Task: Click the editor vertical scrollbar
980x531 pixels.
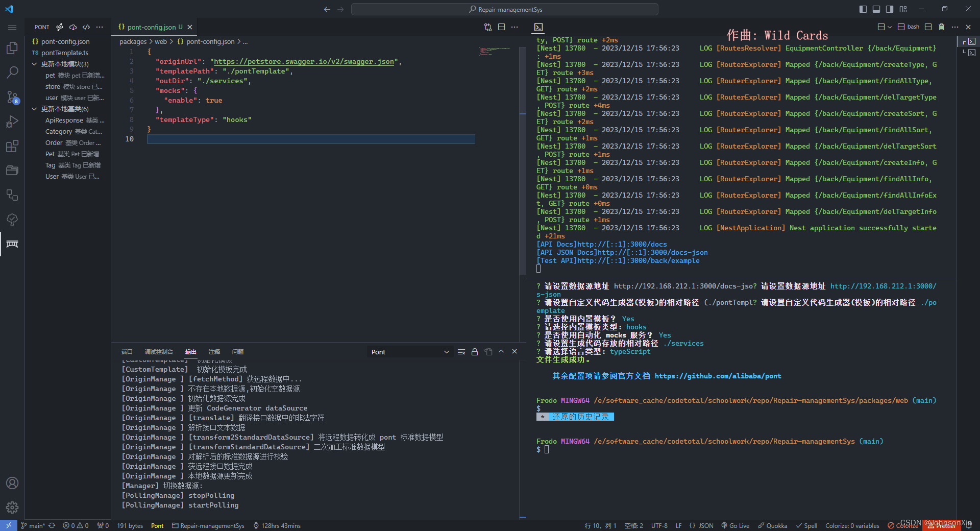Action: (523, 161)
